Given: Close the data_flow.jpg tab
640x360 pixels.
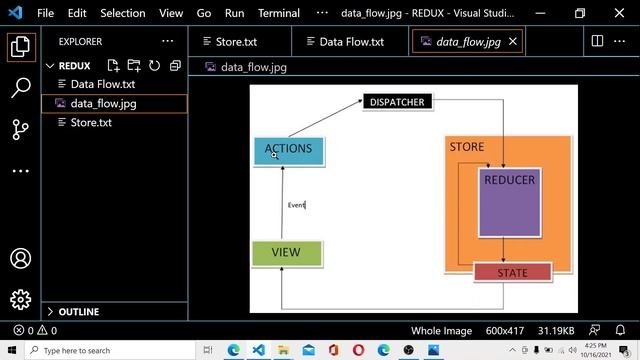Looking at the screenshot, I should [513, 41].
